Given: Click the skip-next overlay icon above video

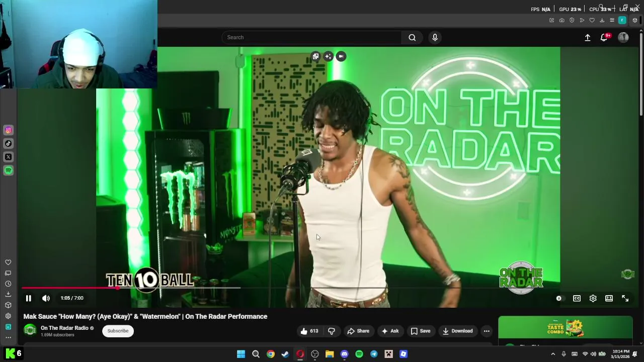Looking at the screenshot, I should 341,56.
